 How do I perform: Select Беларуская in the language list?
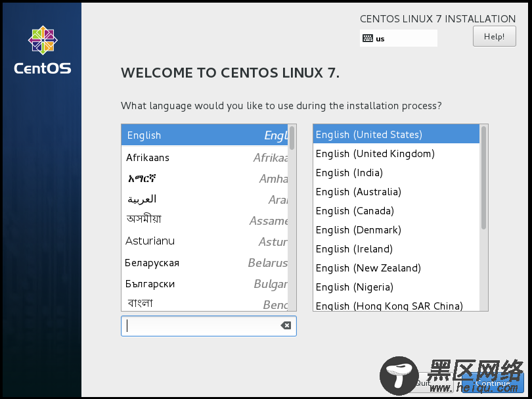(x=204, y=263)
